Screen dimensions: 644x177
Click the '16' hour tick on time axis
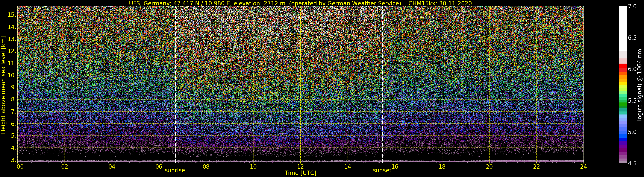tap(395, 166)
